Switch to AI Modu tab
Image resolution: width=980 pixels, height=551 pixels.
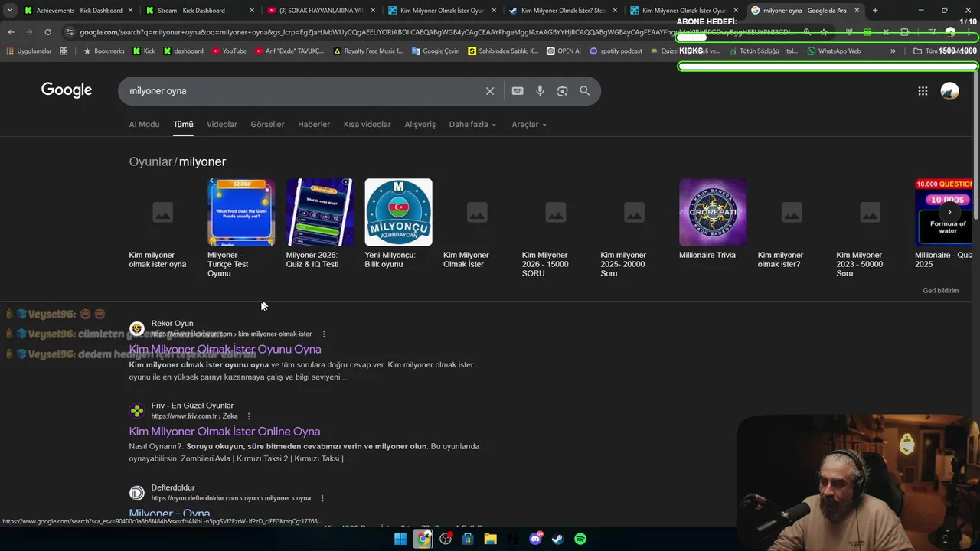click(144, 125)
